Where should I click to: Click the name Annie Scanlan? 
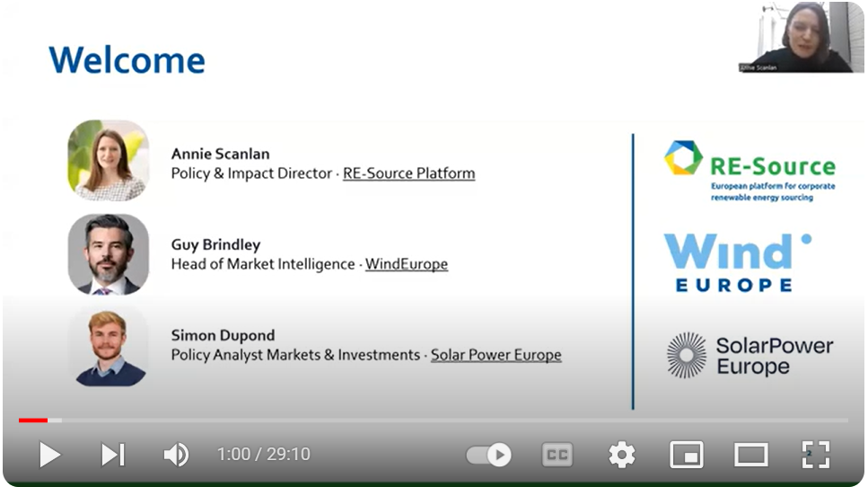click(x=220, y=154)
